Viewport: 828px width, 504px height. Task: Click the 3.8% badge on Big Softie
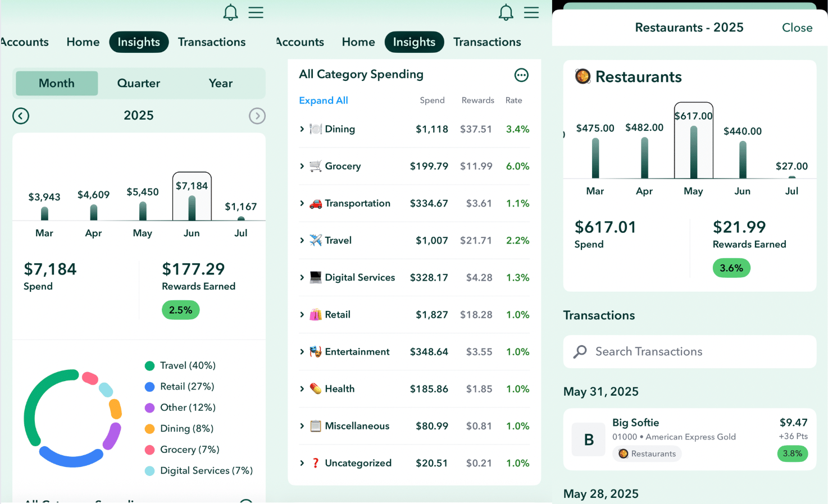click(x=793, y=453)
